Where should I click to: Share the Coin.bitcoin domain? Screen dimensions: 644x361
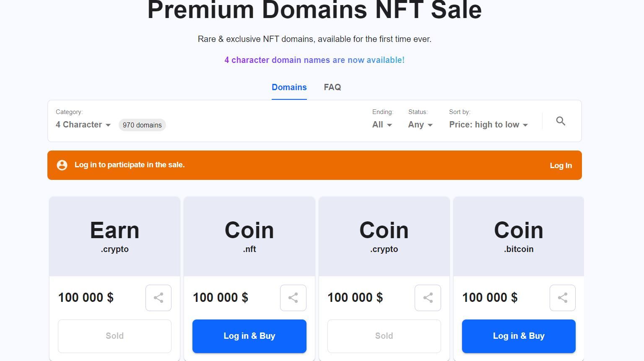(x=562, y=298)
